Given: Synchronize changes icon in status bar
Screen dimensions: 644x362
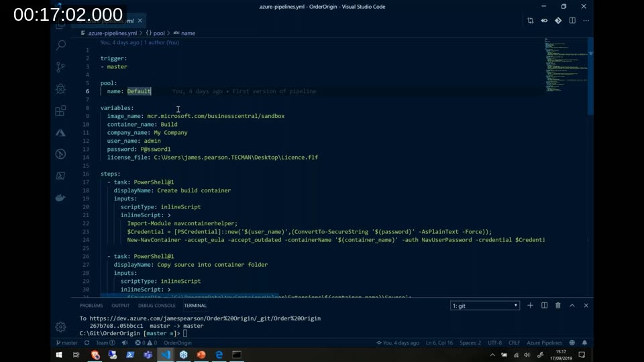Looking at the screenshot, I should pyautogui.click(x=87, y=343).
